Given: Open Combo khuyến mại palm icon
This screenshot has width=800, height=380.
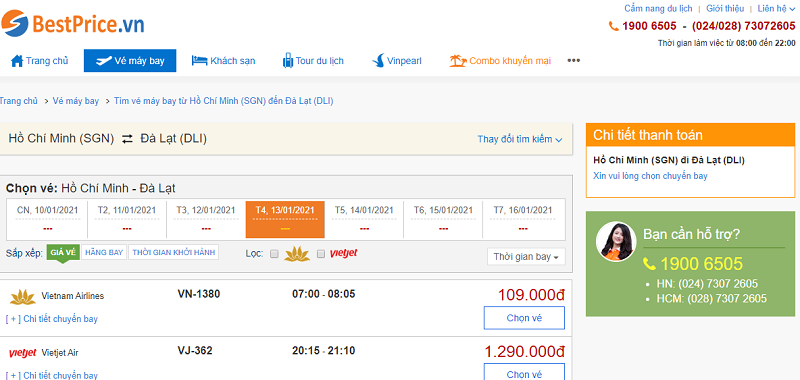Looking at the screenshot, I should pos(458,61).
